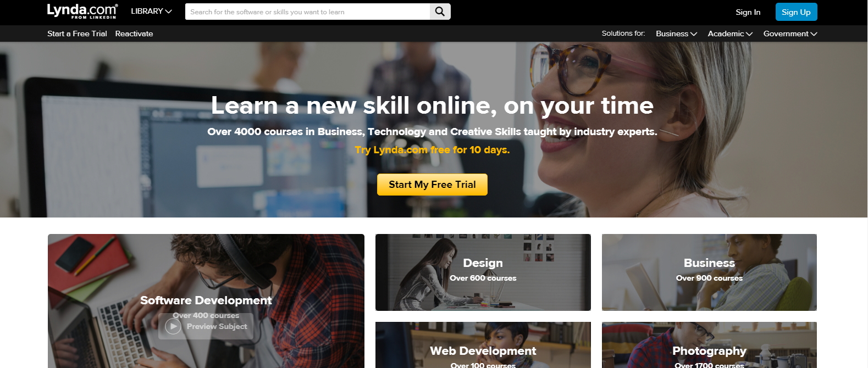The image size is (868, 368).
Task: Click Start a Free Trial link
Action: click(x=77, y=34)
